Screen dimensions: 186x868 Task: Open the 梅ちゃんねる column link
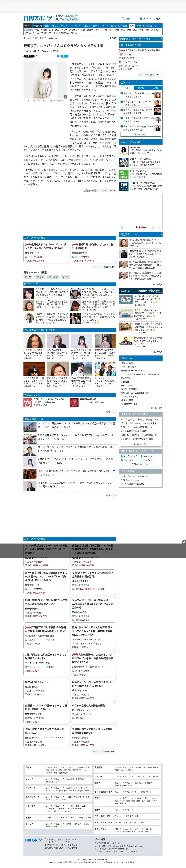coord(127,363)
